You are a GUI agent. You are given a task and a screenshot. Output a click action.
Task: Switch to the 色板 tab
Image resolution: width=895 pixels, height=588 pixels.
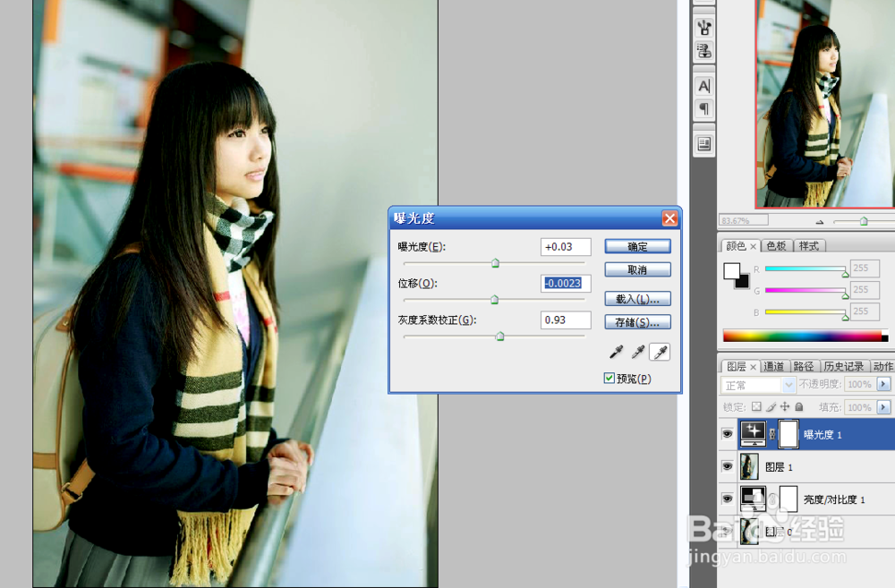[776, 245]
